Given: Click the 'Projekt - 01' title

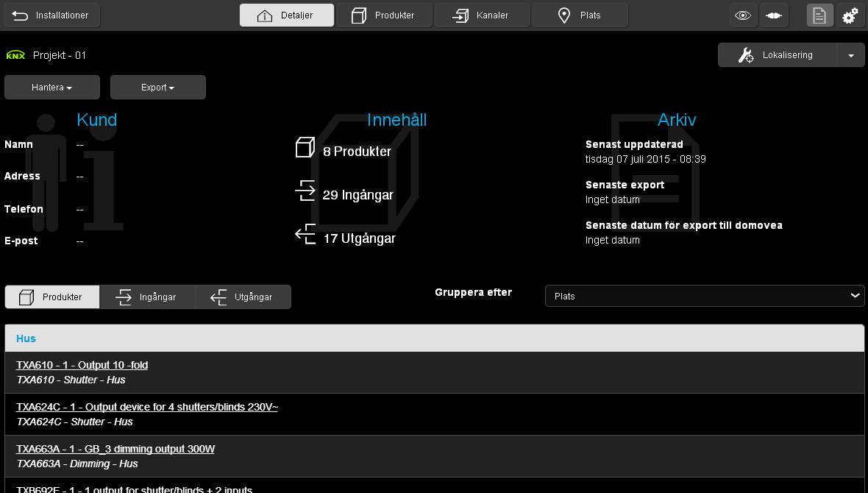Looking at the screenshot, I should pyautogui.click(x=60, y=55).
